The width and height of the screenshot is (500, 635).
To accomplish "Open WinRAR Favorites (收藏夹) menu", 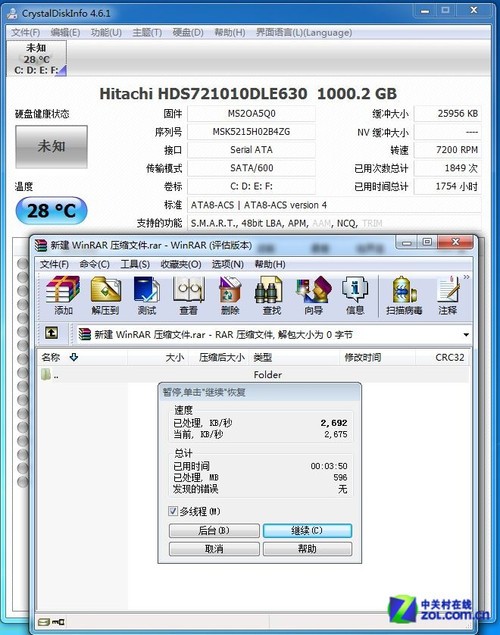I will click(x=181, y=264).
